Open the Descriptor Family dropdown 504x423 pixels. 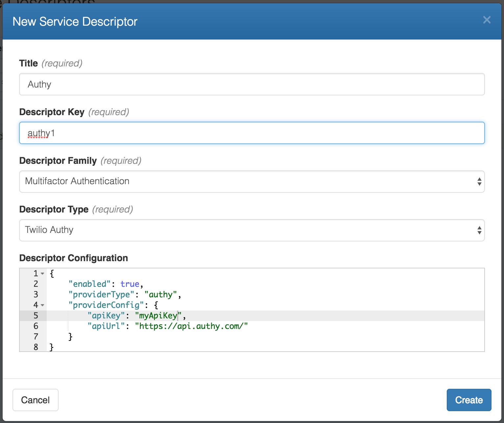(x=252, y=181)
